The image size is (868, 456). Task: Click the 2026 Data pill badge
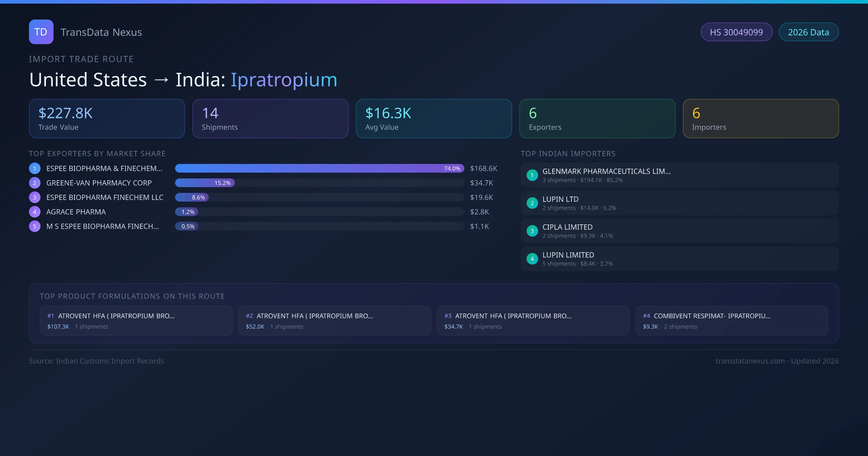click(808, 32)
